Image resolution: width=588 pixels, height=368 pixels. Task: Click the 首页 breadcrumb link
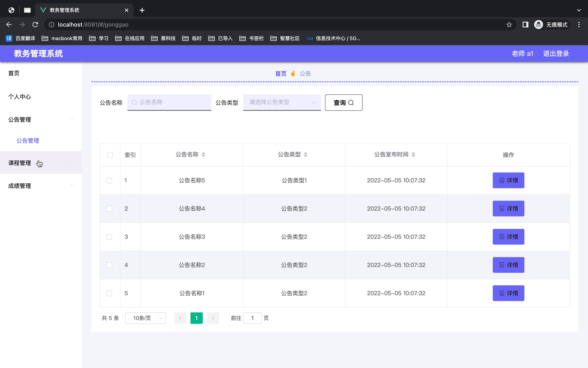pyautogui.click(x=281, y=74)
